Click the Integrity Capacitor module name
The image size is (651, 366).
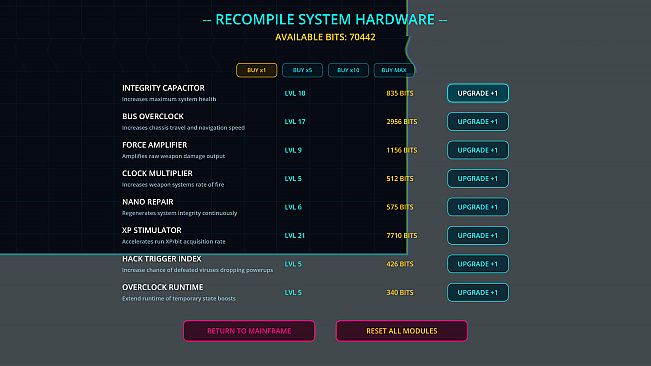point(163,88)
